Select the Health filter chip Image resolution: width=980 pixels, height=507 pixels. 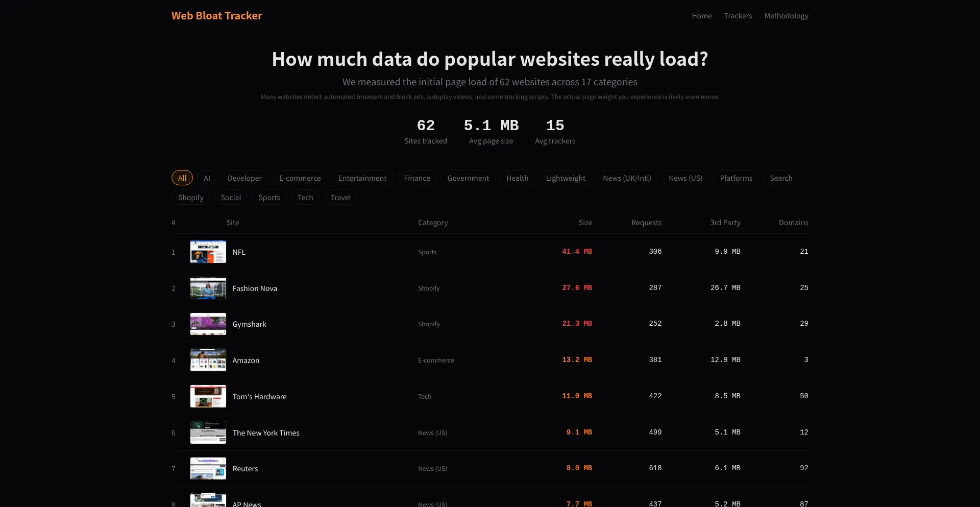point(517,178)
